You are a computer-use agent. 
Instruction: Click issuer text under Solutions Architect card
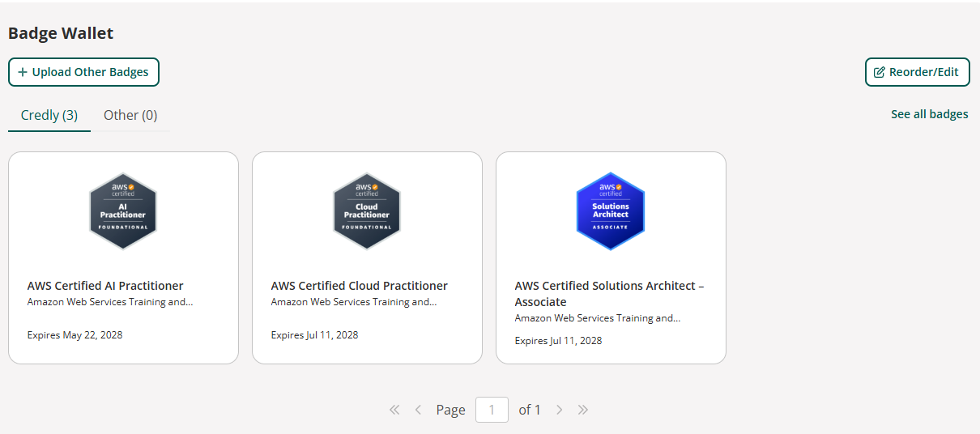click(x=598, y=318)
